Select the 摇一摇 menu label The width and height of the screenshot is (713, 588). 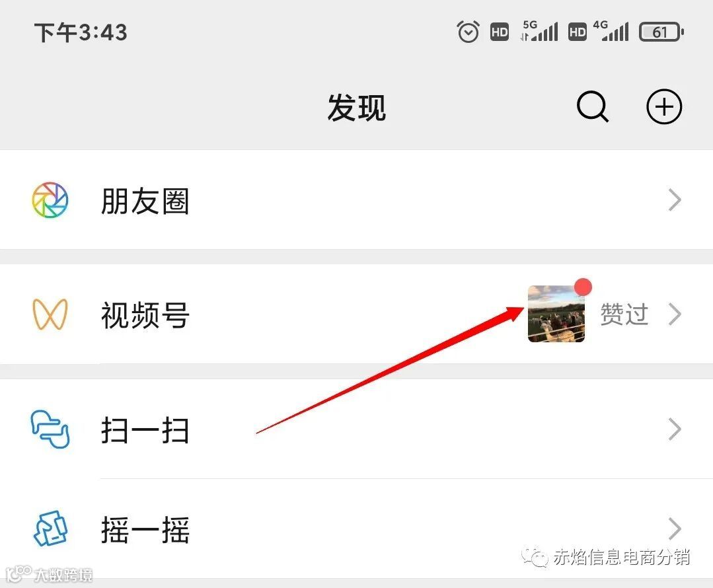pyautogui.click(x=145, y=530)
